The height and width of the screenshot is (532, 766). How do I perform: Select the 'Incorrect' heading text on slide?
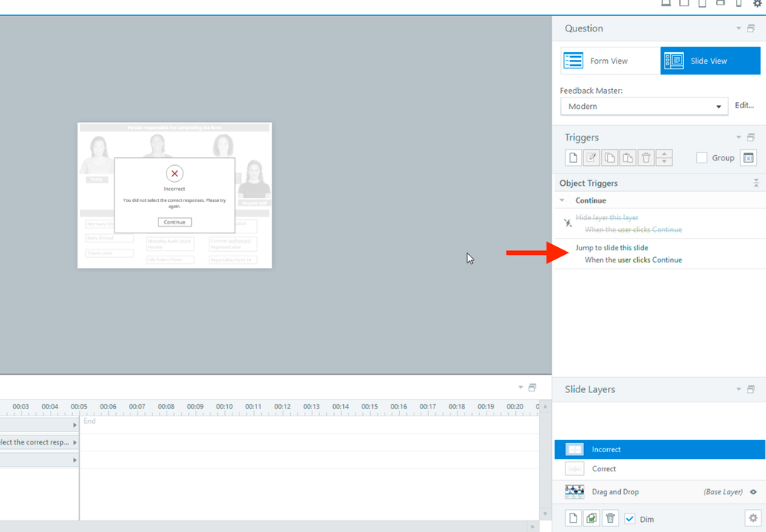[174, 189]
